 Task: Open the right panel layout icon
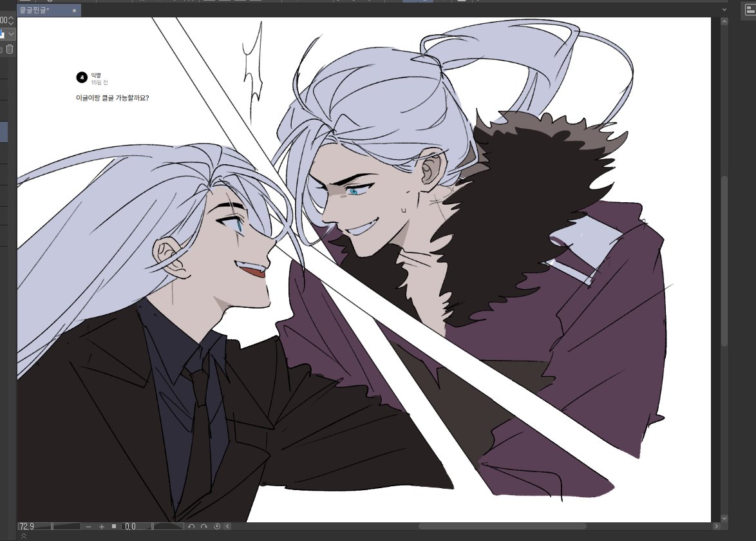click(x=751, y=10)
